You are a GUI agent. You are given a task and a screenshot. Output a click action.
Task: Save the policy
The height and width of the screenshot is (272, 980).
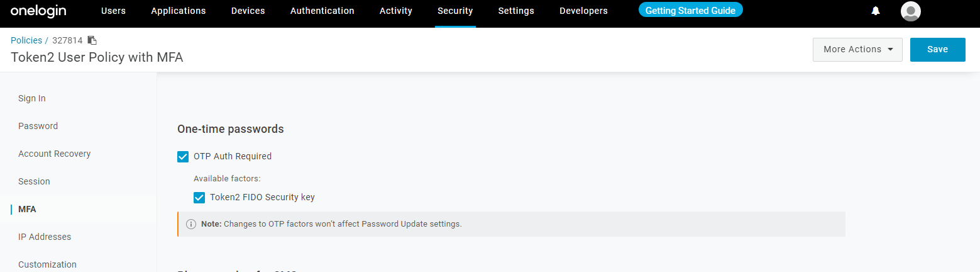pyautogui.click(x=937, y=50)
